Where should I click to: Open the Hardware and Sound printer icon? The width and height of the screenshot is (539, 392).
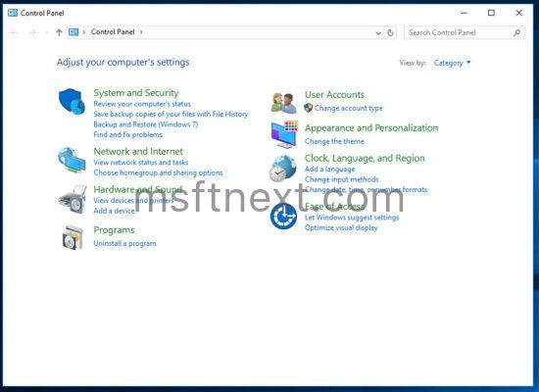73,200
